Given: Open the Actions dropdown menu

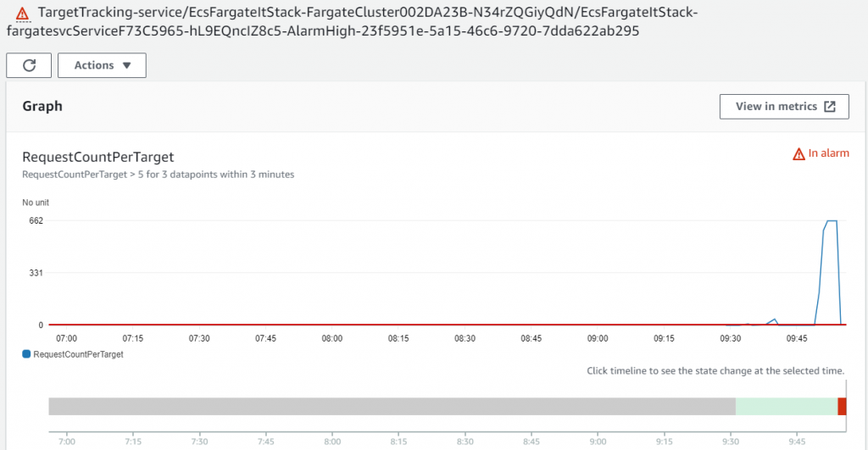Looking at the screenshot, I should coord(102,65).
